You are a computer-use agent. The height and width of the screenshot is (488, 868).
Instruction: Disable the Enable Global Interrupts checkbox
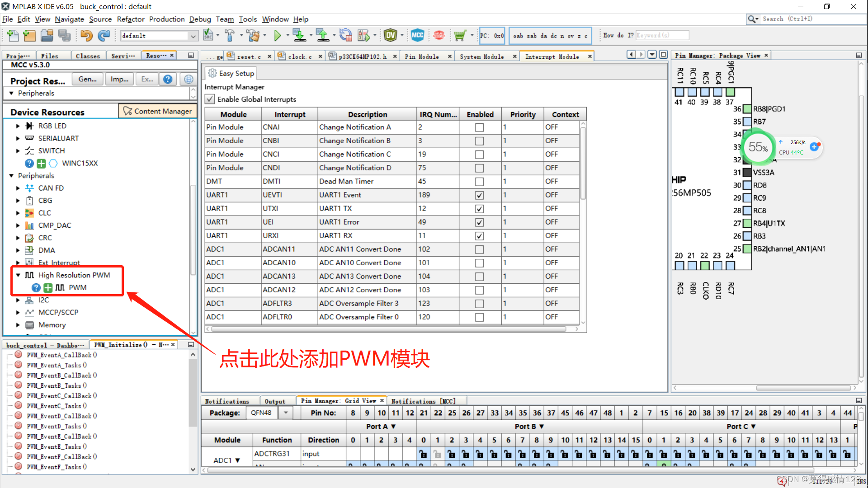[210, 99]
